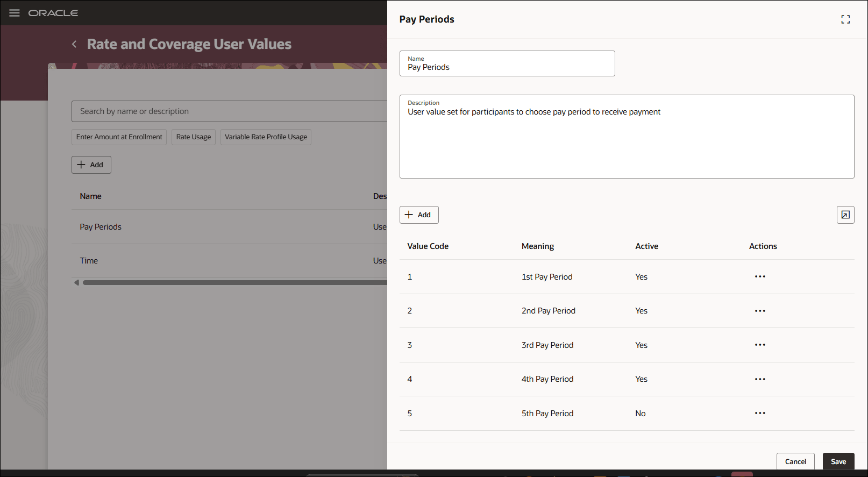The width and height of the screenshot is (868, 477).
Task: Click the Pay Periods panel title
Action: click(x=427, y=19)
